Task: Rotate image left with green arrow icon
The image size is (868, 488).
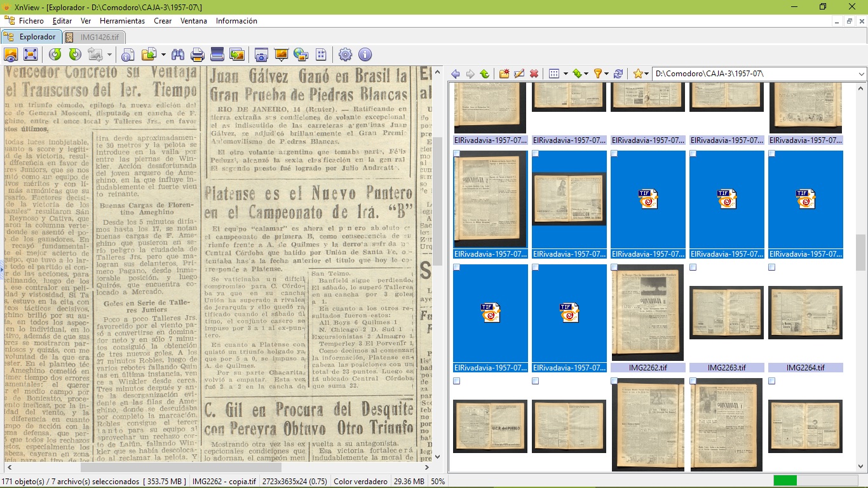Action: pyautogui.click(x=55, y=55)
